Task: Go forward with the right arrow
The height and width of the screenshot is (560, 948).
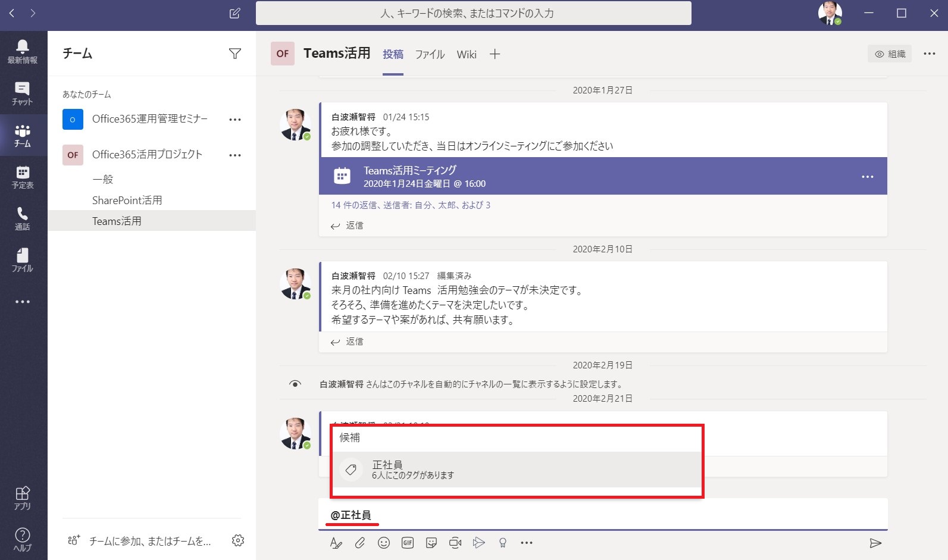Action: [x=33, y=12]
